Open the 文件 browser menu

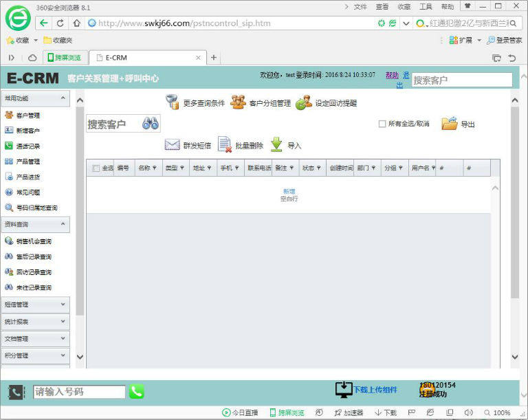click(x=360, y=6)
